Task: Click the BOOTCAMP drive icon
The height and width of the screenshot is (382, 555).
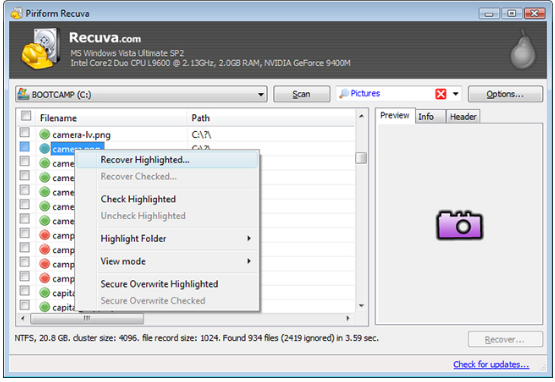Action: pos(23,94)
